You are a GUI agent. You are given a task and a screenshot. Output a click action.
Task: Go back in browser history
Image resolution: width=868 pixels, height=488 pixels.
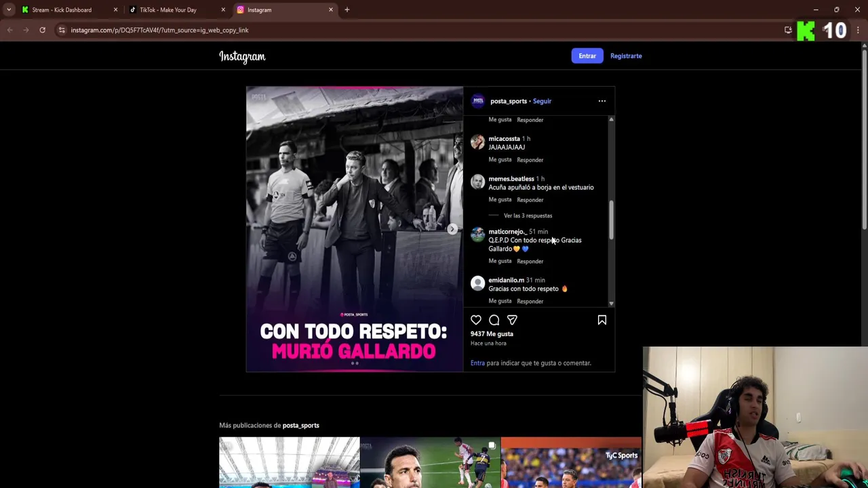tap(9, 30)
